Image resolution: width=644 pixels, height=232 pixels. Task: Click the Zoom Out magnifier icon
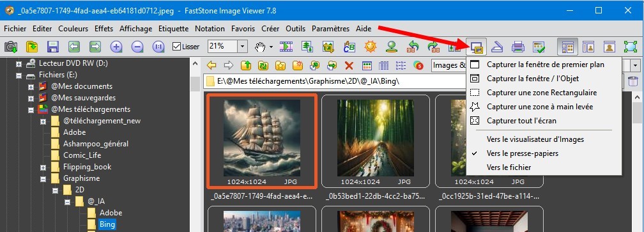(137, 47)
